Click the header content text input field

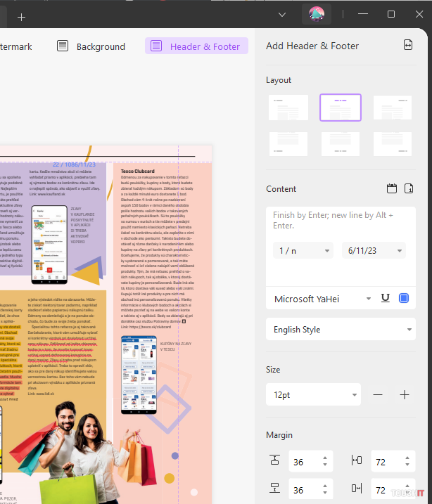(341, 220)
